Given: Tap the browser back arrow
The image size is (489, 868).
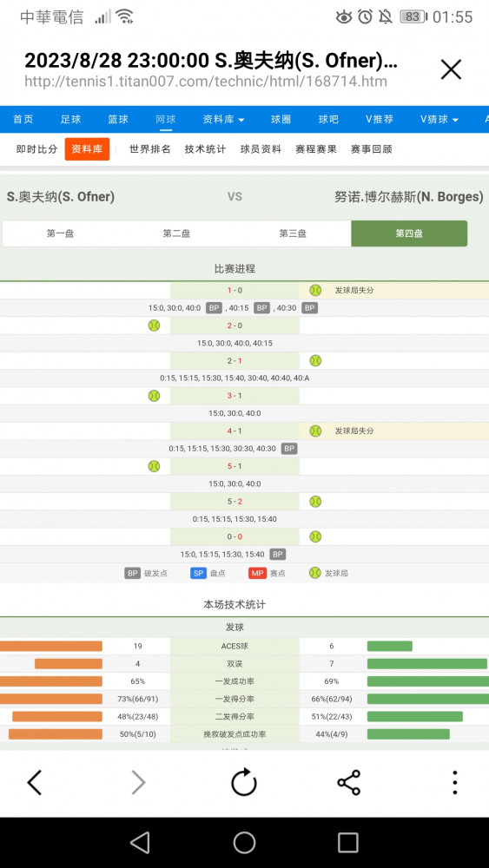Looking at the screenshot, I should point(35,783).
